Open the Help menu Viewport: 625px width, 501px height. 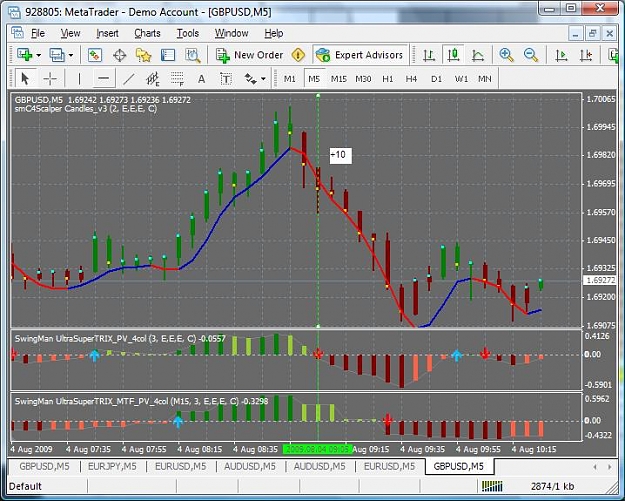(x=274, y=33)
